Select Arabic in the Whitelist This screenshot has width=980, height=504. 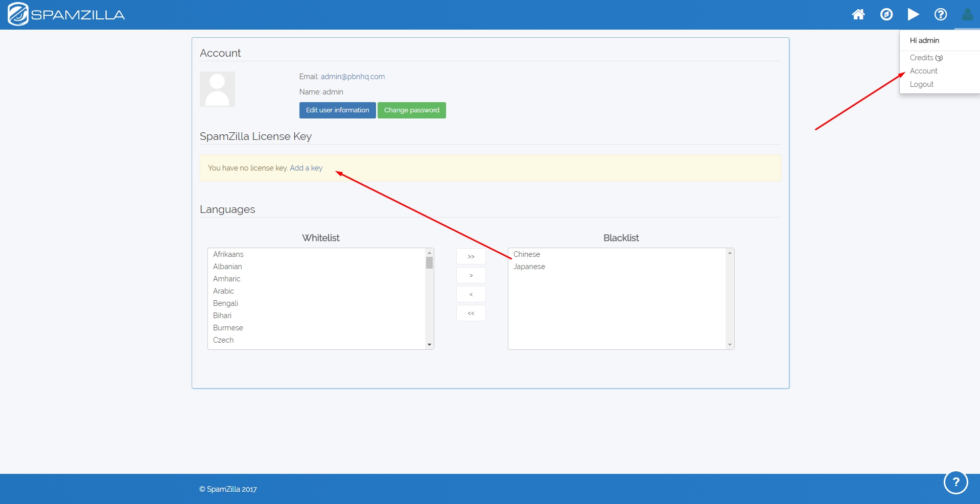pos(317,291)
